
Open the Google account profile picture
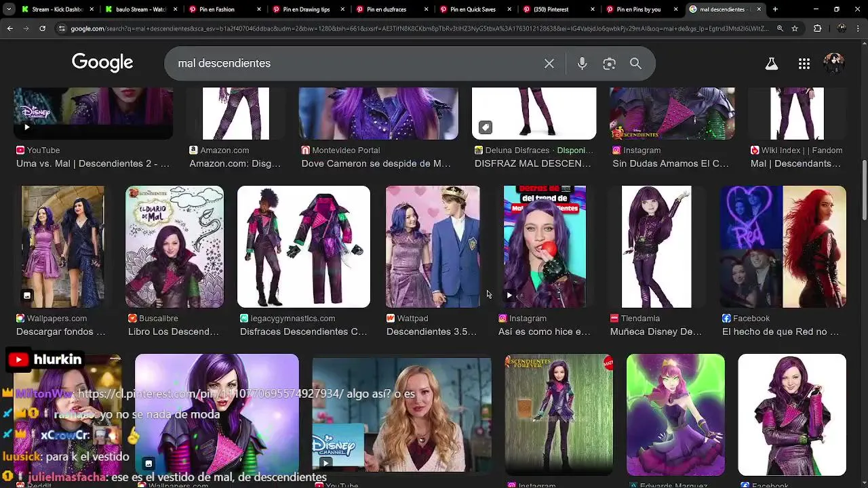click(x=833, y=64)
